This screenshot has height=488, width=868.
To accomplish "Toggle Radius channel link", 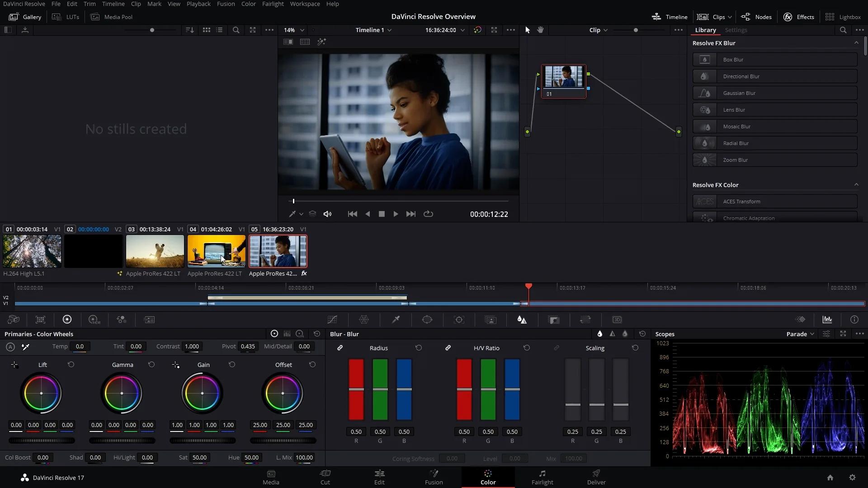I will [x=340, y=348].
